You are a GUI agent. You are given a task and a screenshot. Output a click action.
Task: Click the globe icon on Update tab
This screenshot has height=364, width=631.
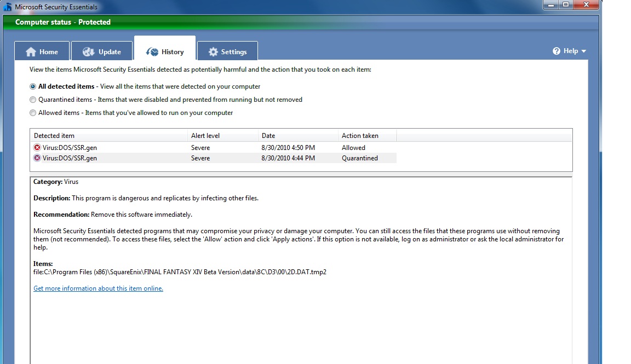[89, 52]
